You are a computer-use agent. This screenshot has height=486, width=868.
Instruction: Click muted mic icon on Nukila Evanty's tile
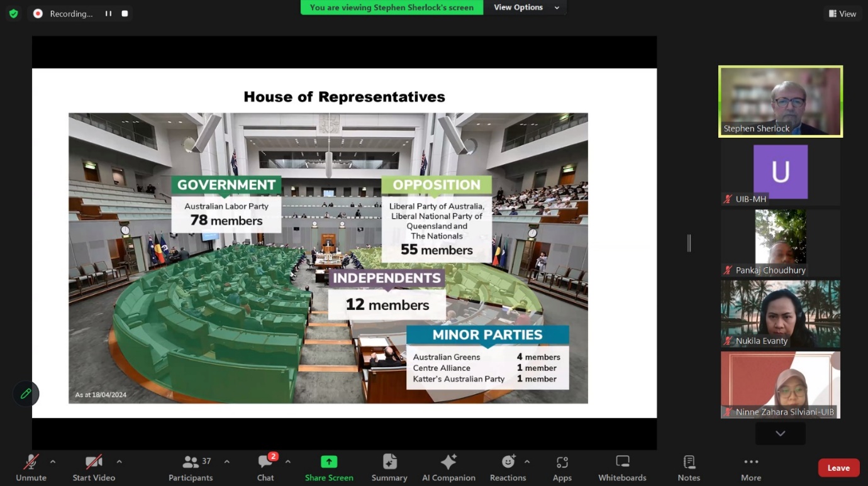coord(728,341)
